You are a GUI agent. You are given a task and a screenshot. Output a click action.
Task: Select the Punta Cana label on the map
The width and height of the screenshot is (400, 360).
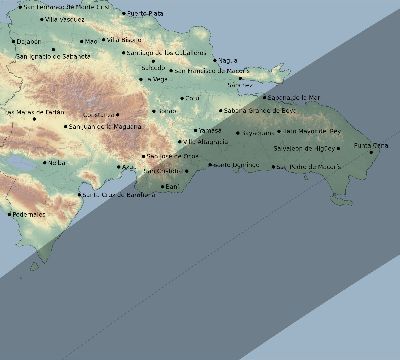(371, 146)
